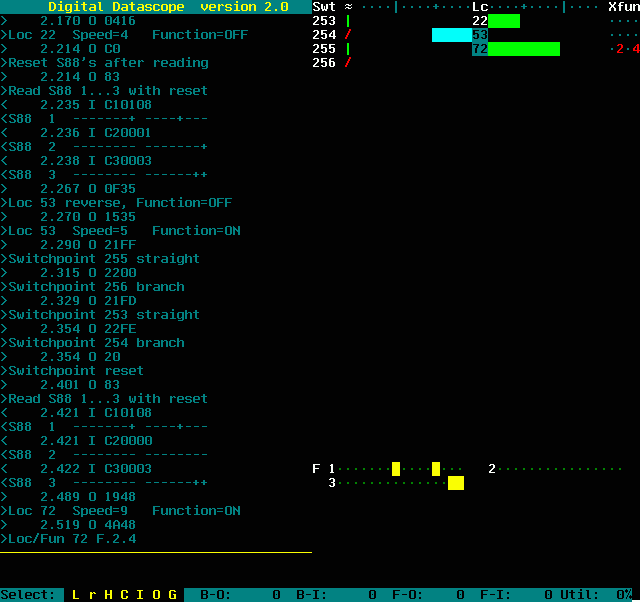Pick the O option in the Select bar
640x602 pixels.
pyautogui.click(x=156, y=594)
